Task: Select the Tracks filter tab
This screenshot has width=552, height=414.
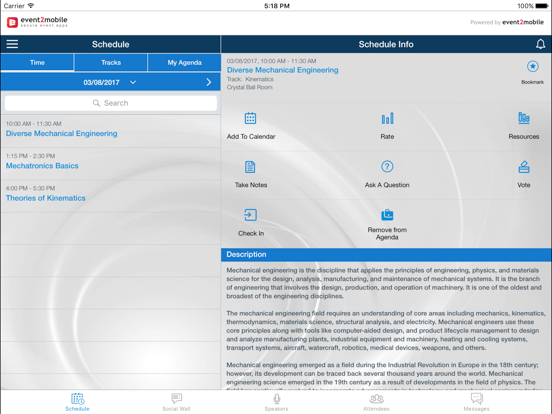Action: point(111,63)
